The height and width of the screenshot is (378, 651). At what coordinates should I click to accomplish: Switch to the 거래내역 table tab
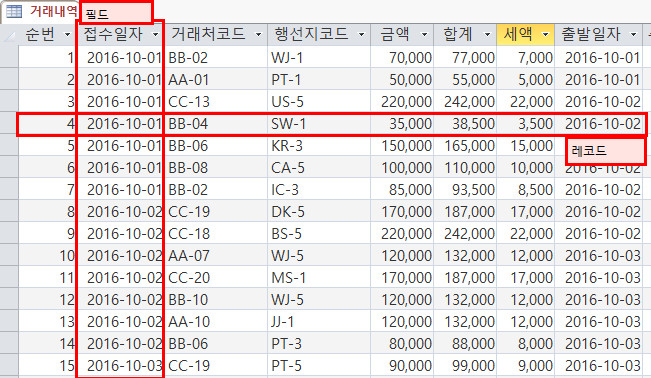(x=40, y=12)
